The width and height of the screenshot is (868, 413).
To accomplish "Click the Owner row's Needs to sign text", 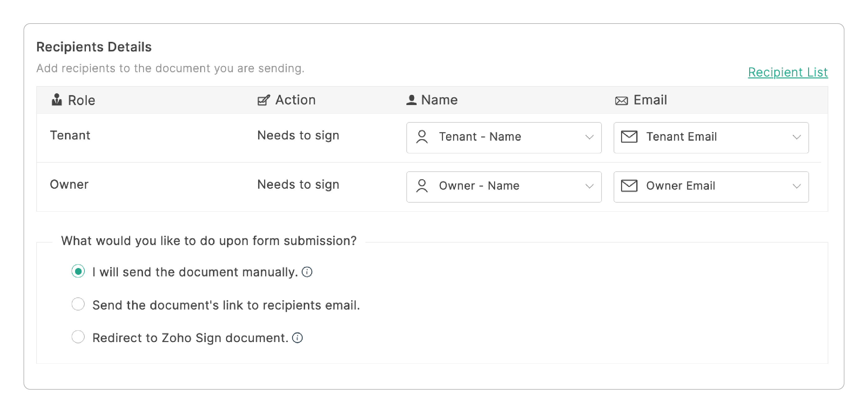I will [x=298, y=184].
